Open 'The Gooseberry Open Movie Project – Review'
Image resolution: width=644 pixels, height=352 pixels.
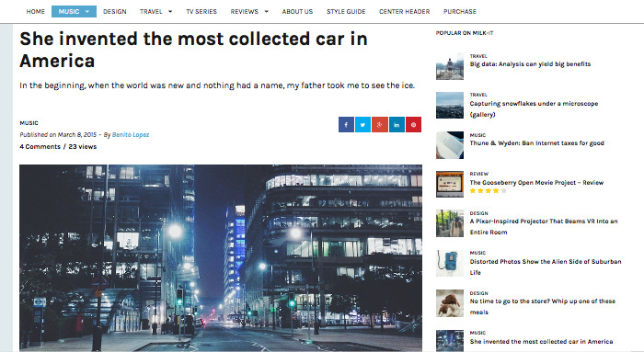point(536,183)
